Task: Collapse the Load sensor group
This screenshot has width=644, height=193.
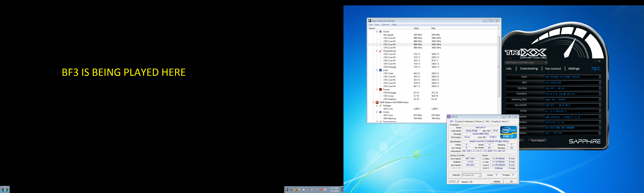Action: point(377,70)
